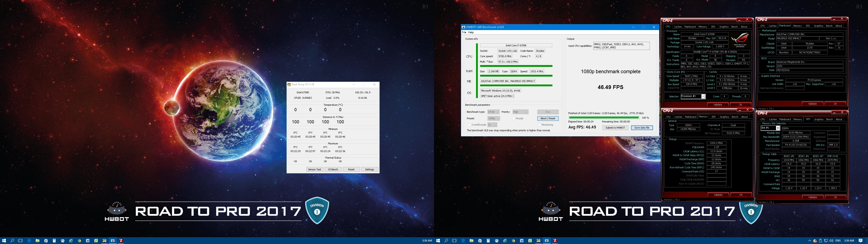Switch to Mainboard tab in CPU-Z SPD window
868x244 pixels.
[x=785, y=119]
